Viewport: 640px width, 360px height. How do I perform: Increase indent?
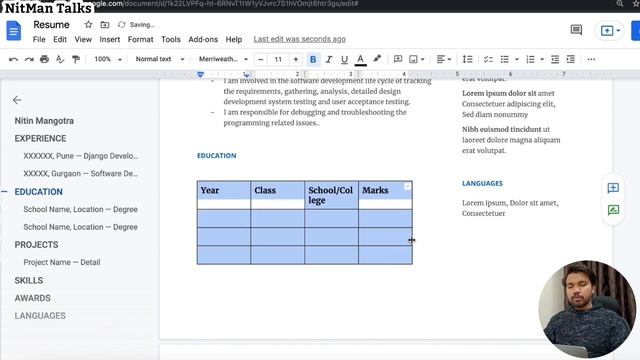pos(571,60)
